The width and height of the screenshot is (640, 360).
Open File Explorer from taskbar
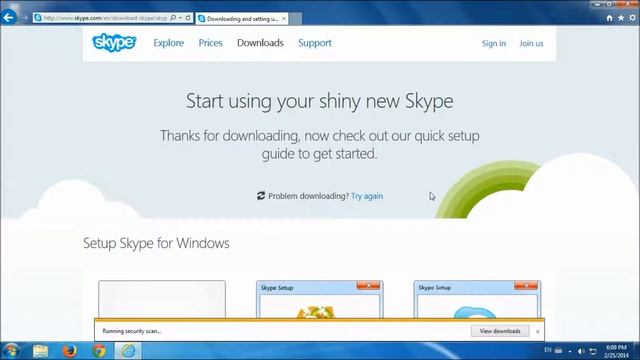tap(40, 351)
